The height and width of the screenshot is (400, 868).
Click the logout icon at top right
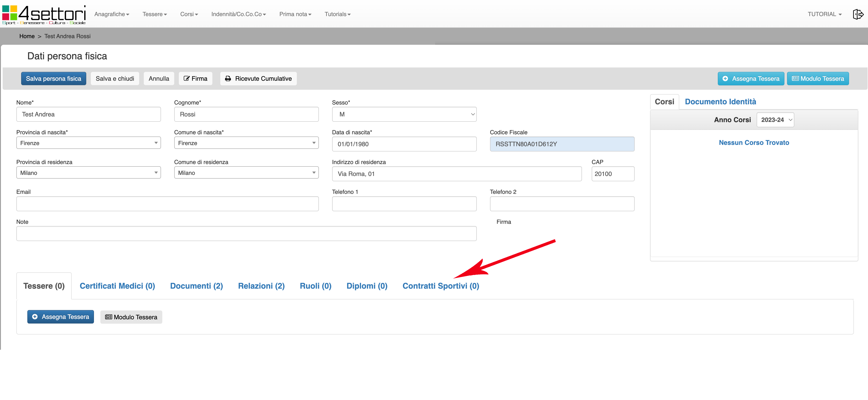click(858, 14)
